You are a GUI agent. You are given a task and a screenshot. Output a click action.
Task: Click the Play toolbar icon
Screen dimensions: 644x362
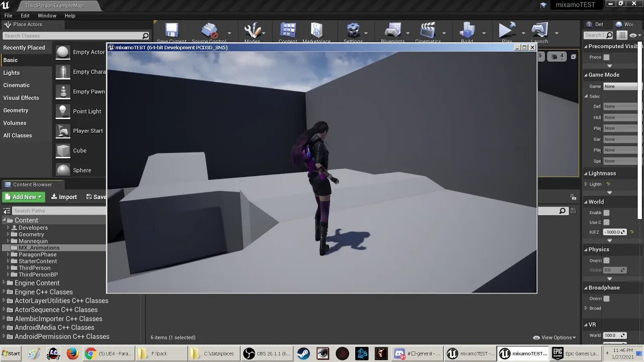coord(507,31)
